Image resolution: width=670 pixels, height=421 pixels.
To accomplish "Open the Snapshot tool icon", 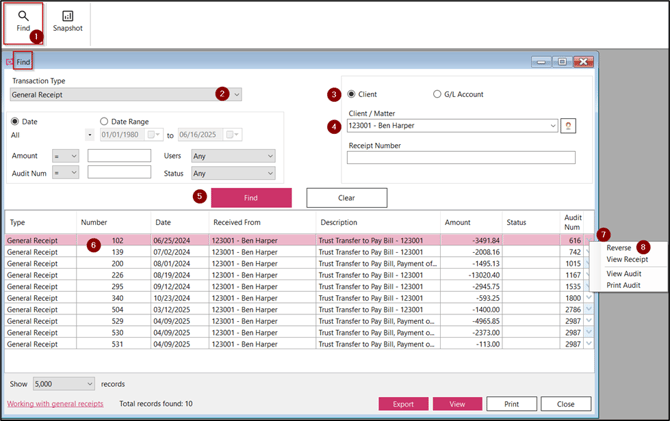I will coord(67,17).
